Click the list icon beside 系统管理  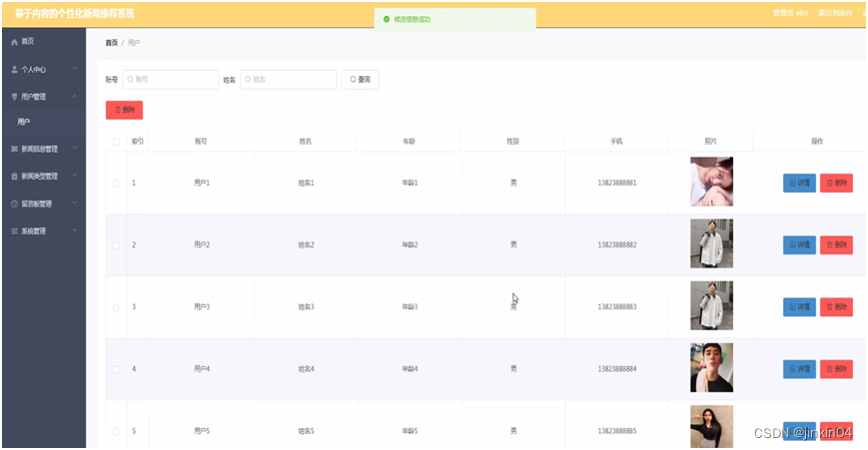tap(14, 231)
